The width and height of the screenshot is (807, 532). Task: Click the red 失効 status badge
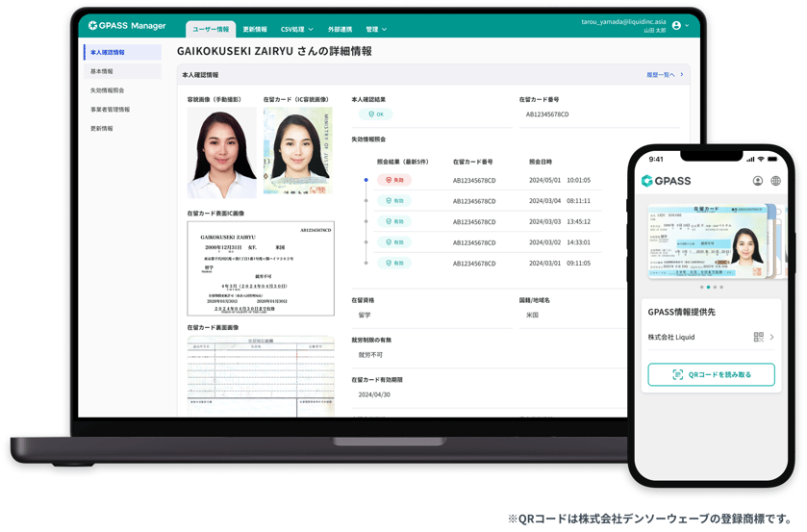coord(394,180)
